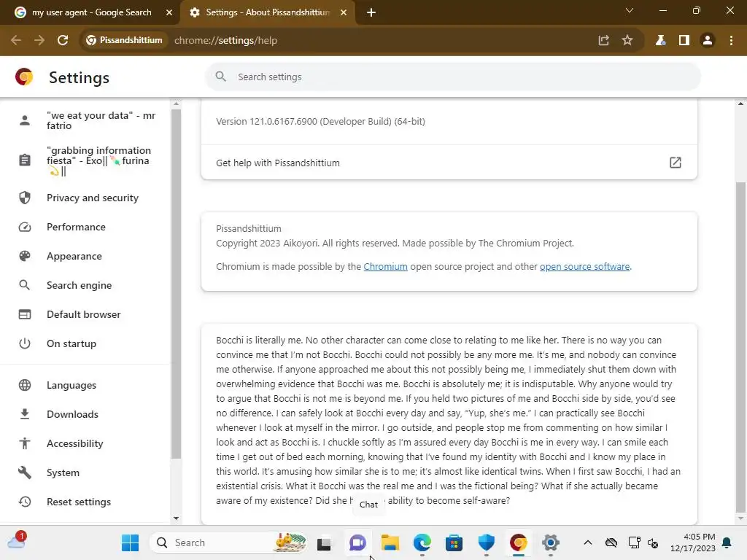
Task: Close the Google Search tab
Action: click(169, 12)
